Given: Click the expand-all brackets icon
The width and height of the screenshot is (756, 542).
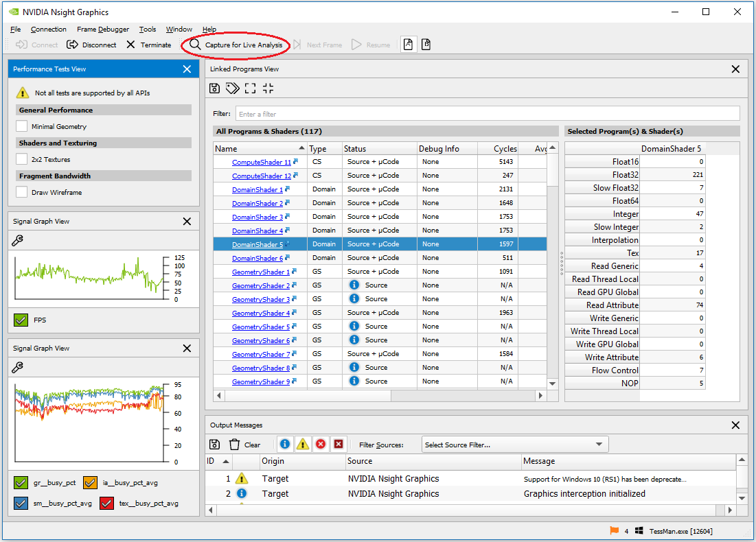Looking at the screenshot, I should click(250, 88).
